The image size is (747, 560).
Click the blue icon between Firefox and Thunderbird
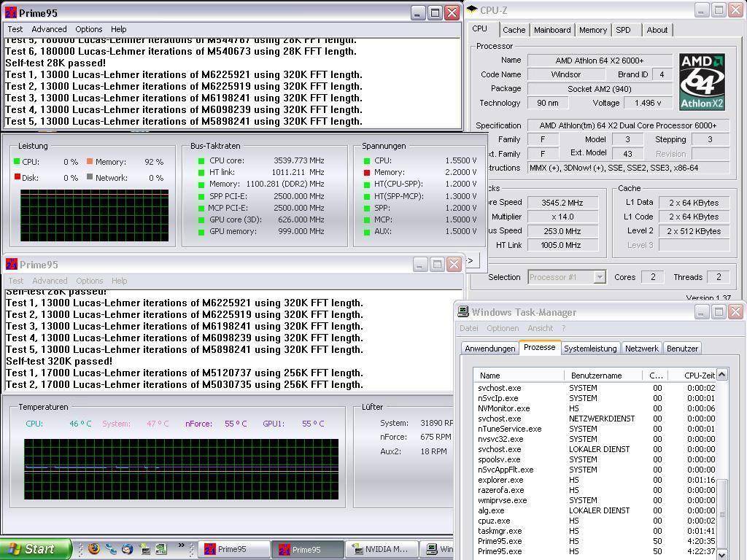(111, 548)
